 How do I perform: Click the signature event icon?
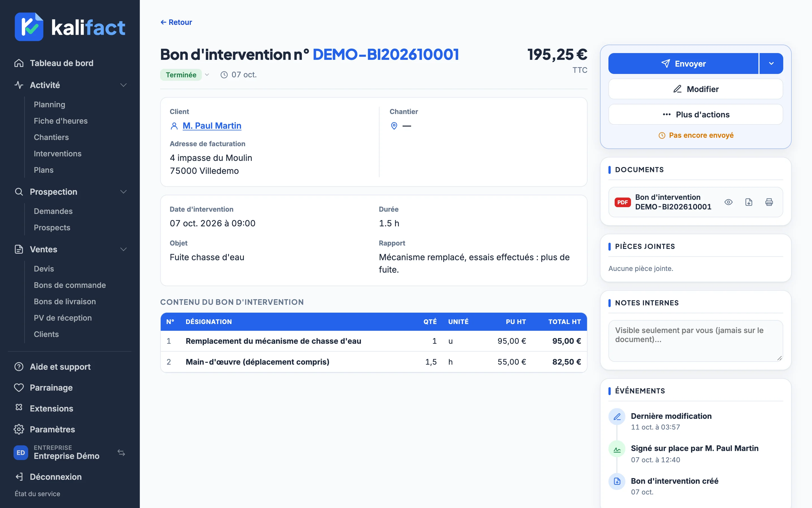tap(617, 449)
